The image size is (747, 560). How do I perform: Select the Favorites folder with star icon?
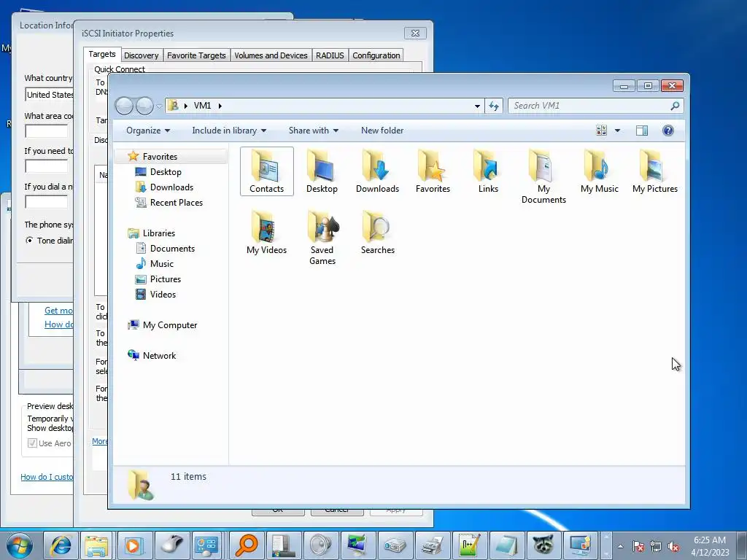coord(433,171)
